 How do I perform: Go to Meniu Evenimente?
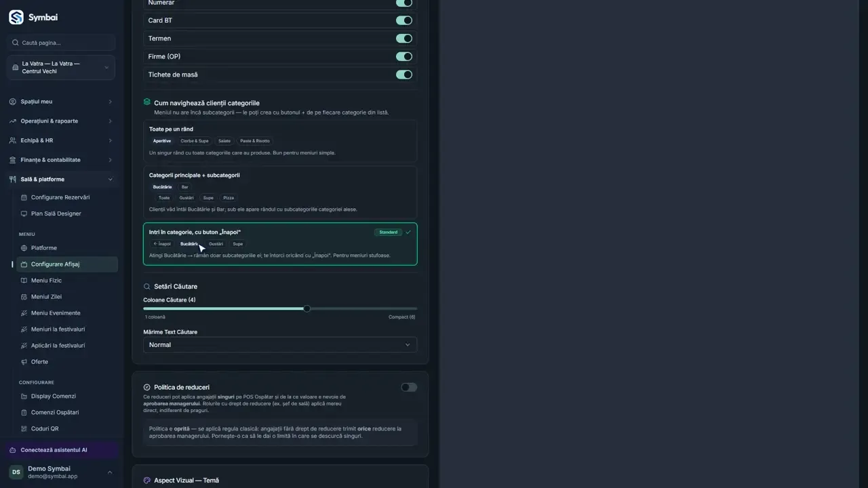(67, 313)
